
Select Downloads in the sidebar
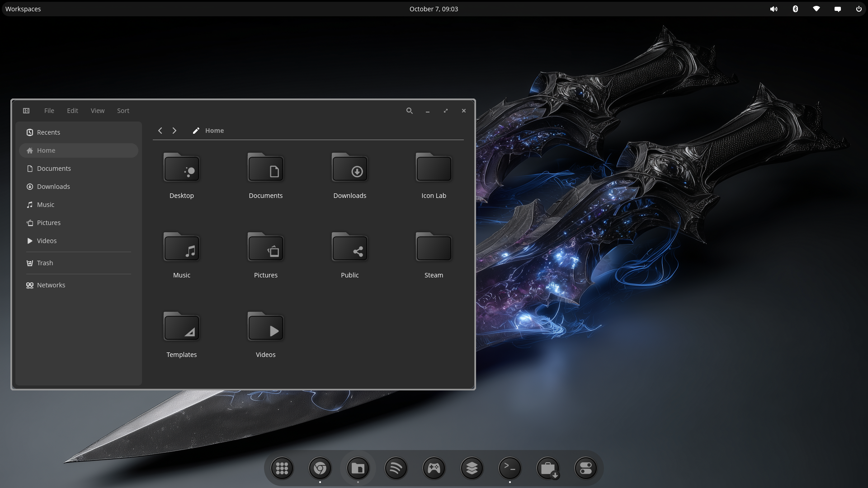[53, 187]
